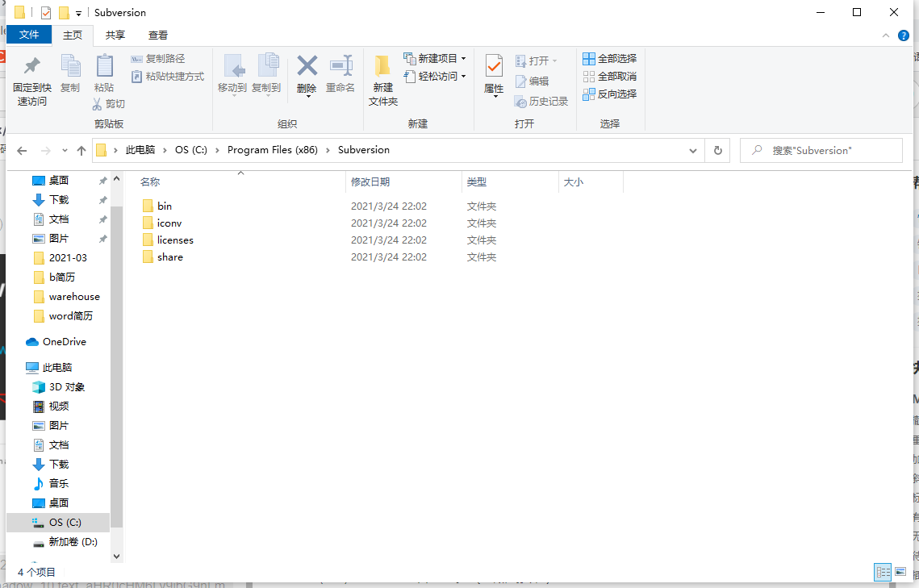
Task: Sort by the Type (类型) column header
Action: [477, 182]
